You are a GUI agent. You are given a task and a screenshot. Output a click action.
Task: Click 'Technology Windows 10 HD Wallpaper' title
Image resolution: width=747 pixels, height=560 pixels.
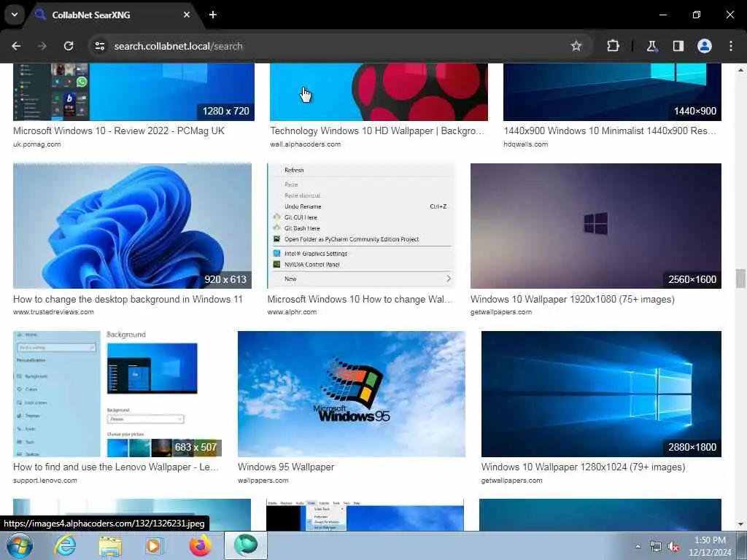click(x=377, y=131)
